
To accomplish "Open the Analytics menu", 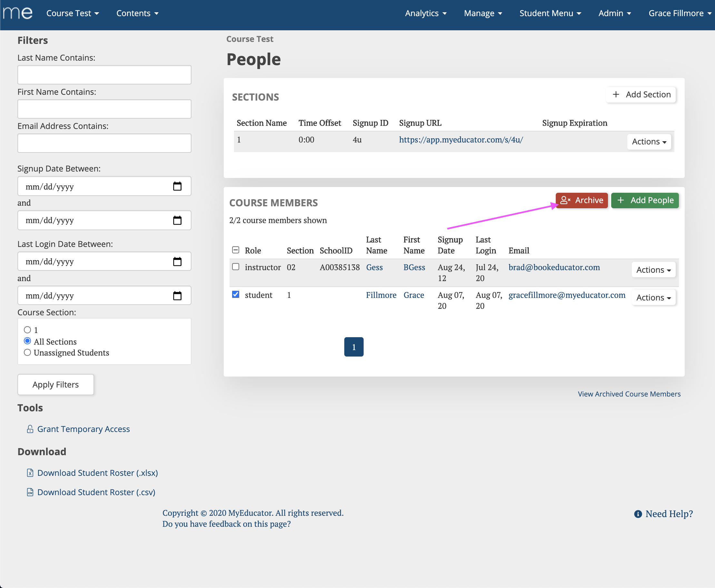I will pyautogui.click(x=426, y=13).
